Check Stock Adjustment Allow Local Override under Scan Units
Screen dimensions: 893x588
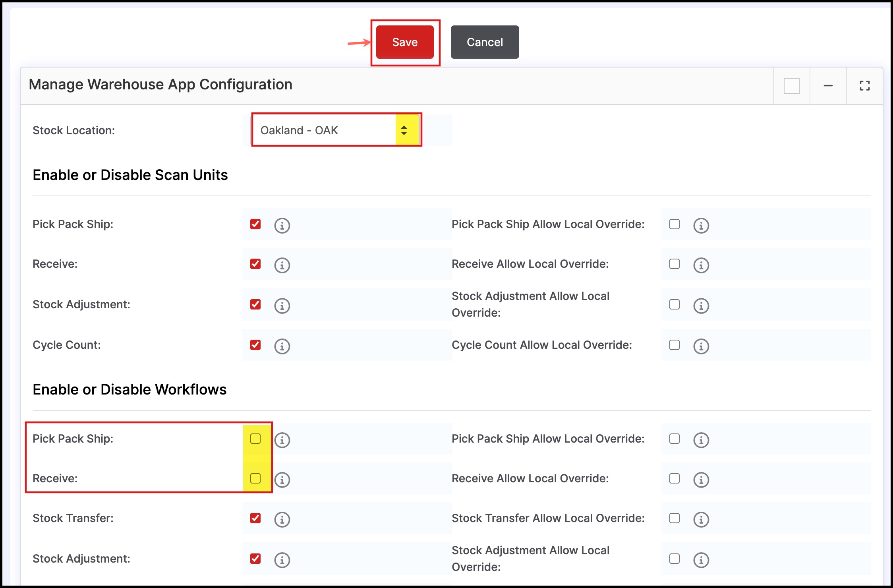tap(675, 304)
